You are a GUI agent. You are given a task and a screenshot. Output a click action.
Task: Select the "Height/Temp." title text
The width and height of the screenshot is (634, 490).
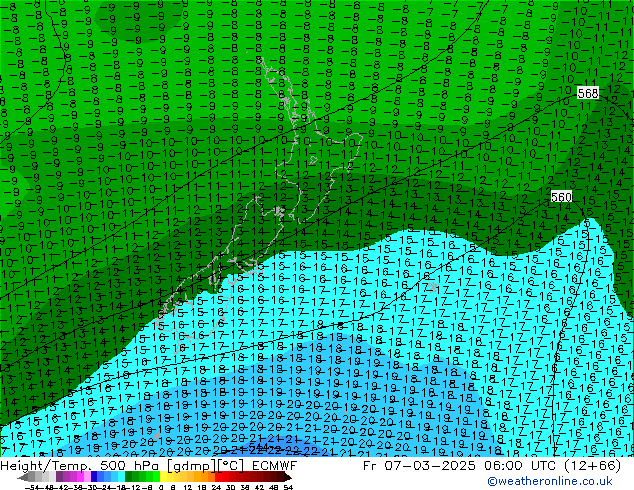[x=46, y=466]
